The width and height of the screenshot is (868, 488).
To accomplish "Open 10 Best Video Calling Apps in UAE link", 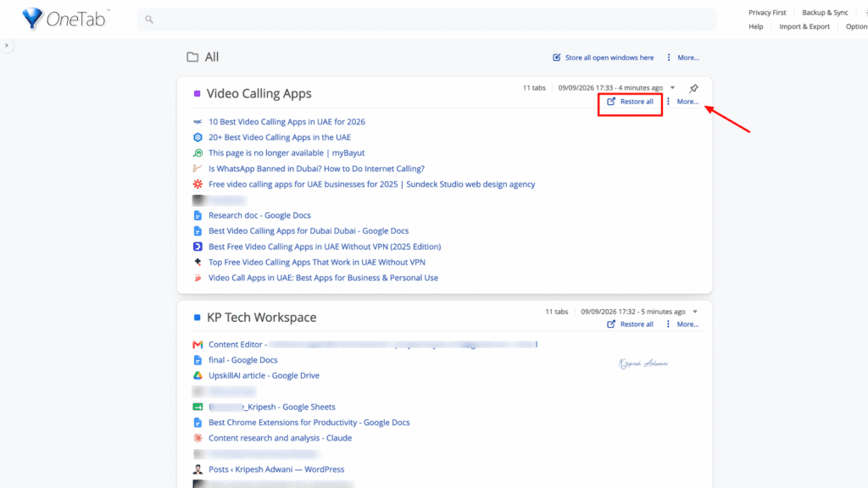I will [x=287, y=122].
